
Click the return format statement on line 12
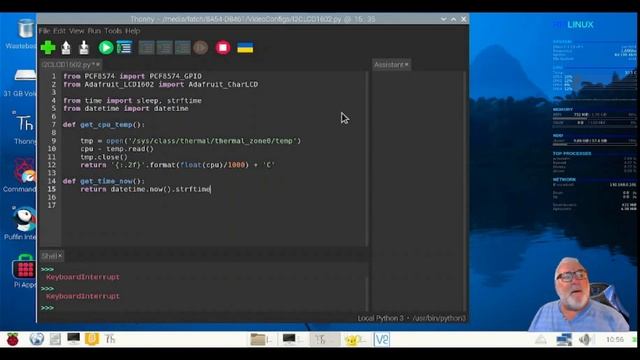(177, 165)
